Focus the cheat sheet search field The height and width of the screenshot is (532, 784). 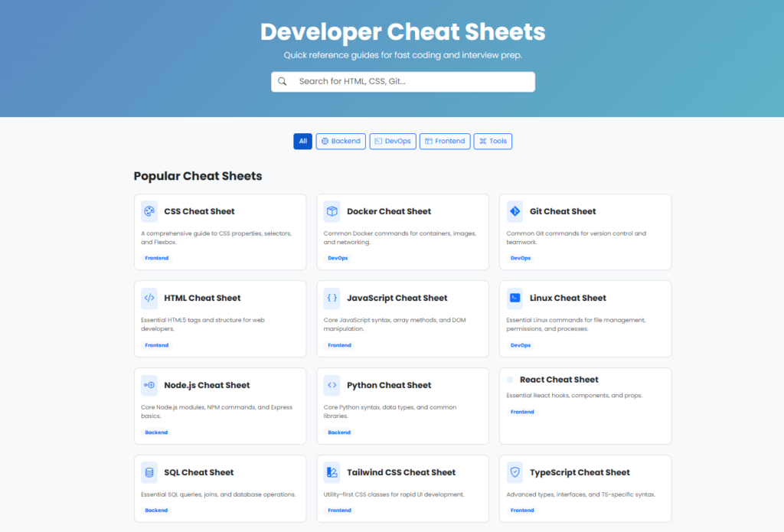pos(412,81)
